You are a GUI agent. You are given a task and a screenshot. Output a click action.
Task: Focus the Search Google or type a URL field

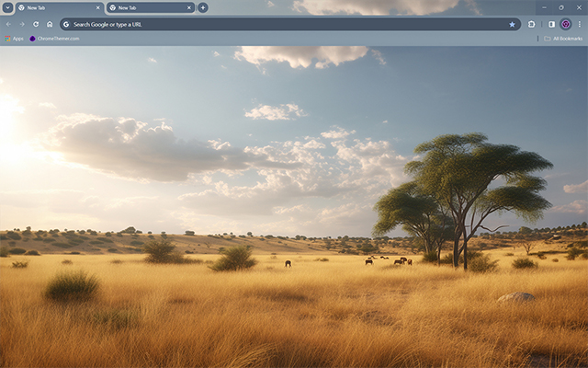(290, 25)
